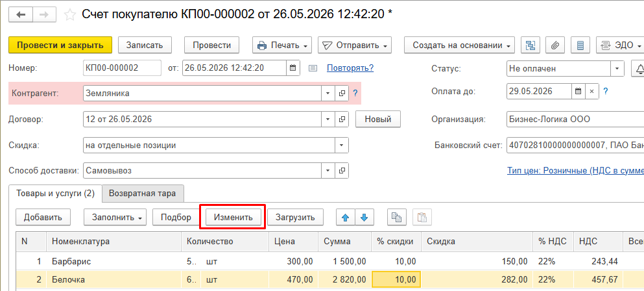Click discount amount cell 150,00
644x291 pixels.
point(477,261)
